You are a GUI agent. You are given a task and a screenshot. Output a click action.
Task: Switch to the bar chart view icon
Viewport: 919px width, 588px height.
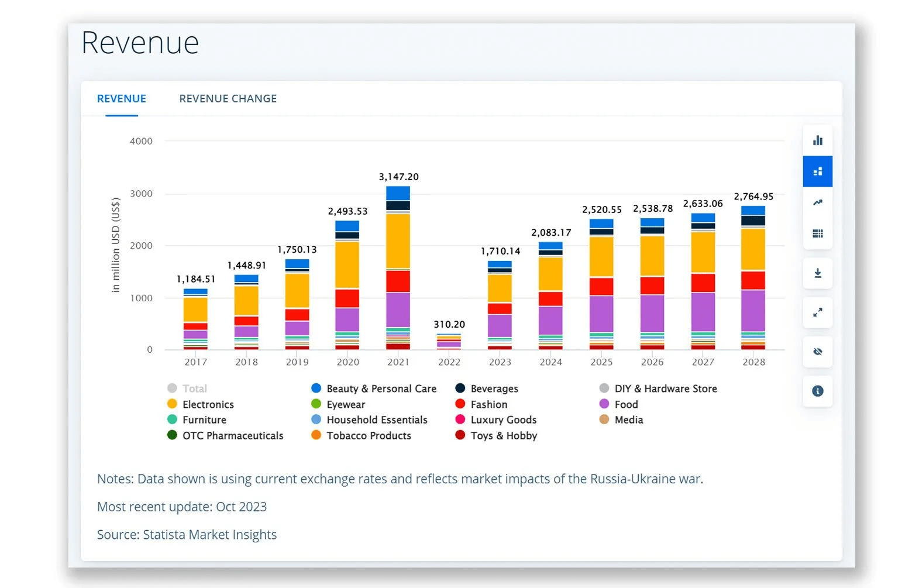point(817,140)
